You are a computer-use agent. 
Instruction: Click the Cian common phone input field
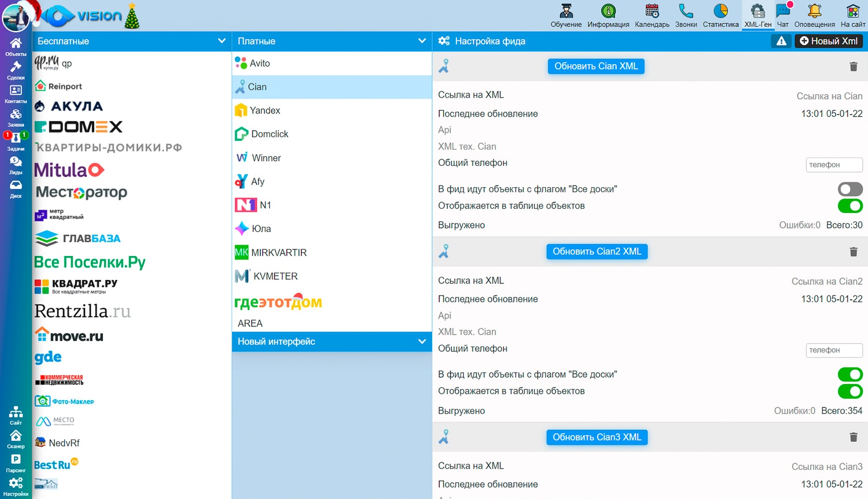(833, 165)
